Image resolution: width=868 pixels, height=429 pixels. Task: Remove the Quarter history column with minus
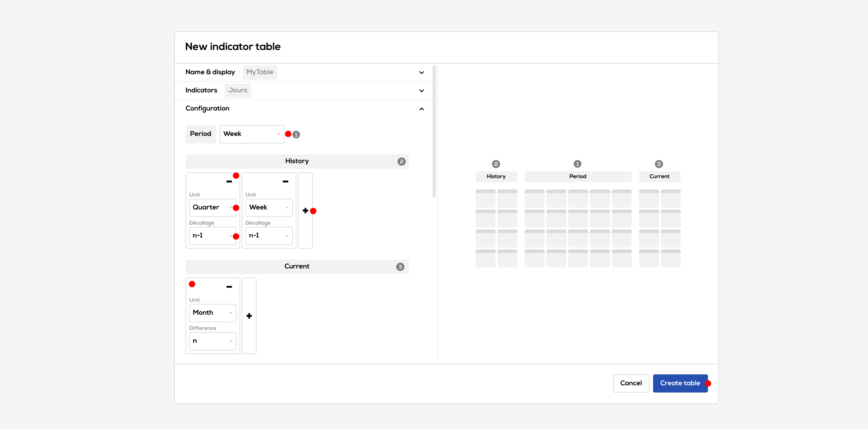[229, 182]
